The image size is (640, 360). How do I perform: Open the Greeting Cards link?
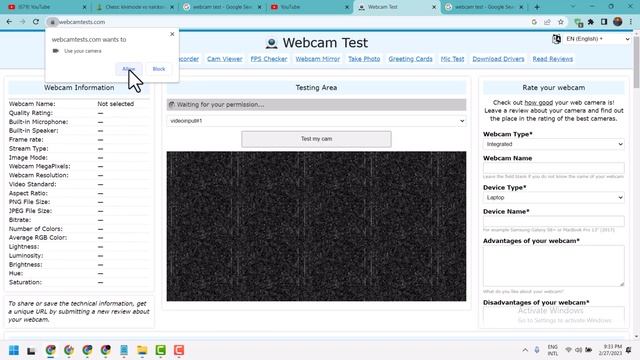(410, 59)
